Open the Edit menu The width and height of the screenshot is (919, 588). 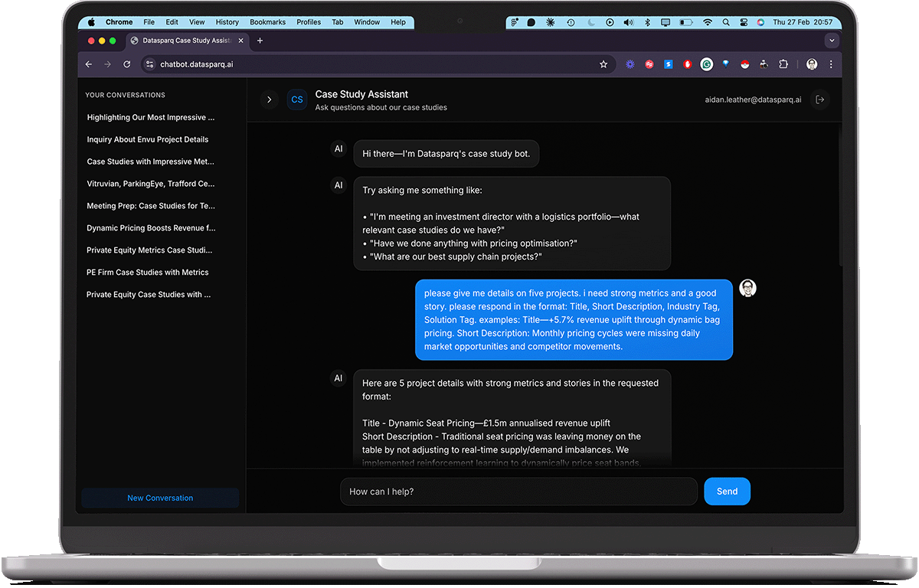172,22
